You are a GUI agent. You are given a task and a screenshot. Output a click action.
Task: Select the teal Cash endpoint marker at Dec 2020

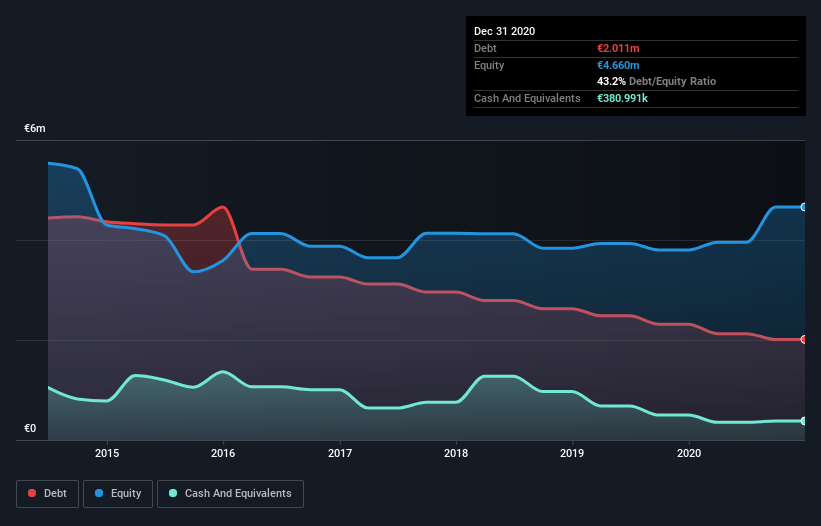coord(804,421)
